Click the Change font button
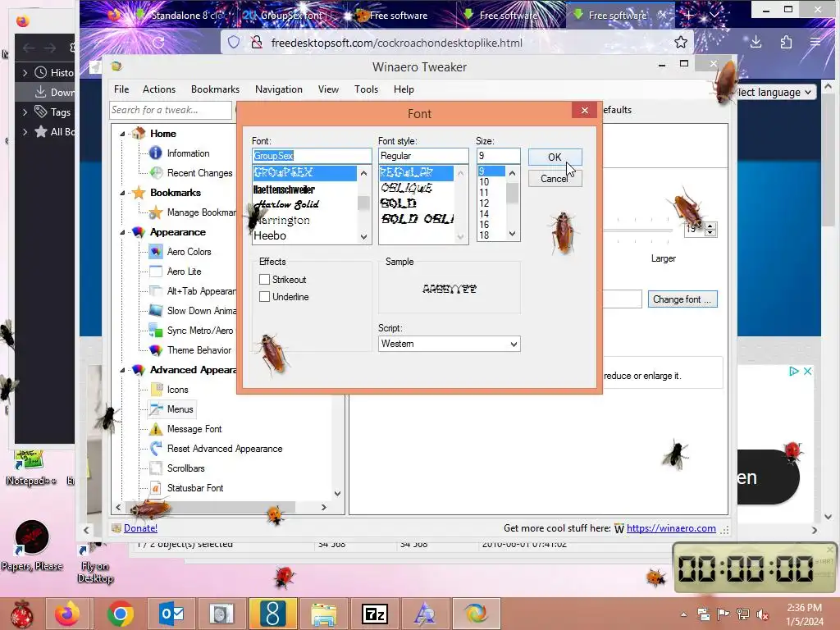Viewport: 840px width, 630px height. point(682,299)
